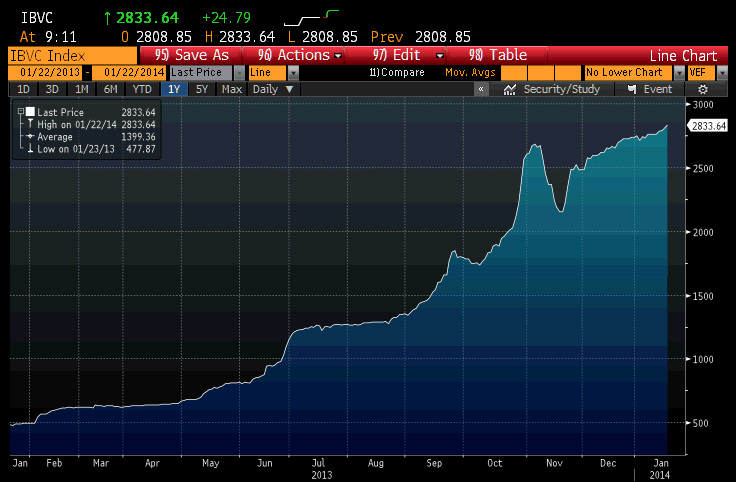The width and height of the screenshot is (736, 482).
Task: Open the 96) Actions menu
Action: coord(293,55)
